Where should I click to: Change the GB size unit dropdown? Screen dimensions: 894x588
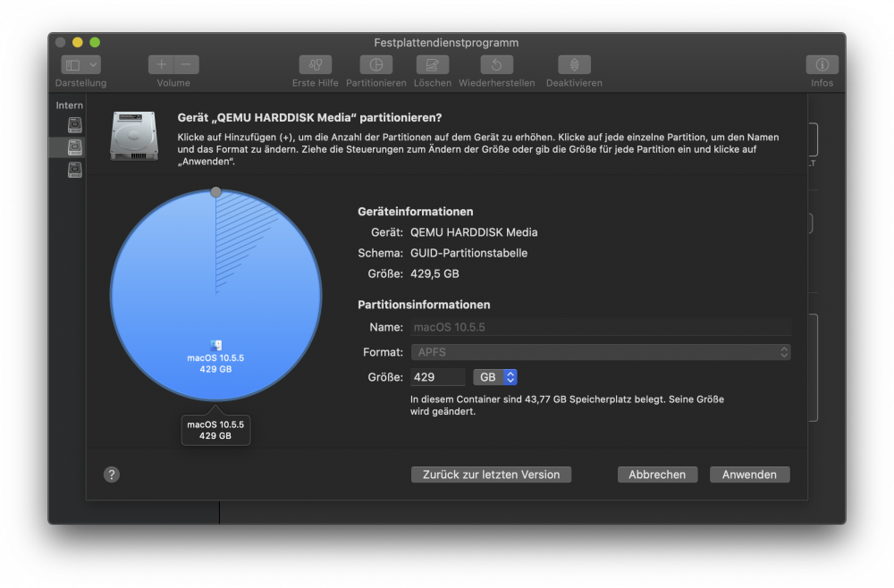(x=495, y=377)
